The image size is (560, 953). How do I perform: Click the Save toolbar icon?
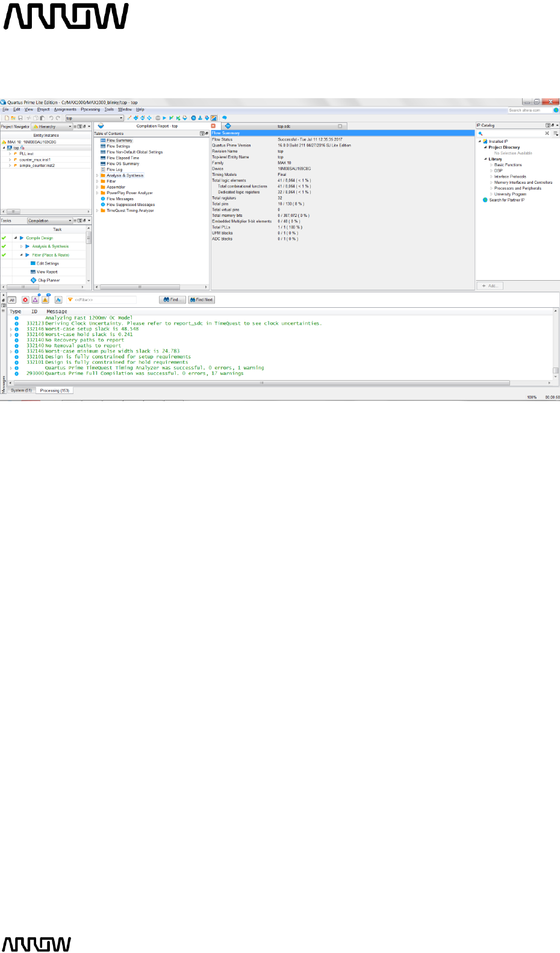point(20,118)
